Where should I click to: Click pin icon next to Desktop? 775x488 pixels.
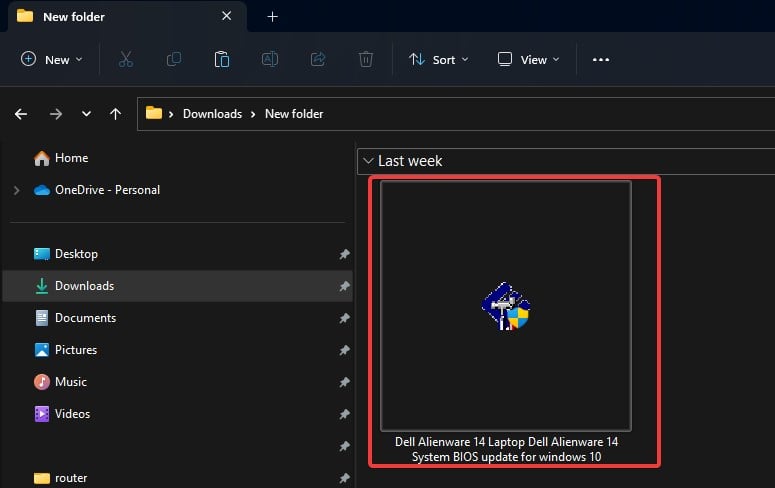[x=344, y=254]
